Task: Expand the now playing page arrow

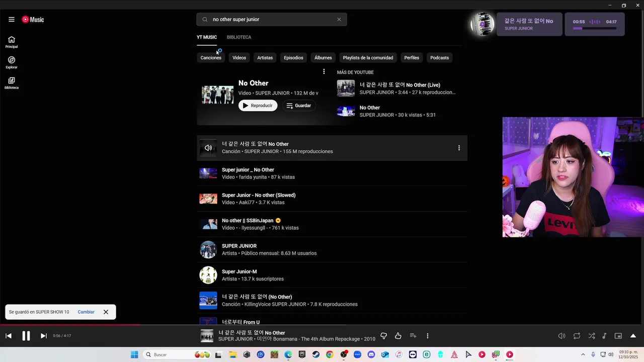Action: (x=633, y=336)
